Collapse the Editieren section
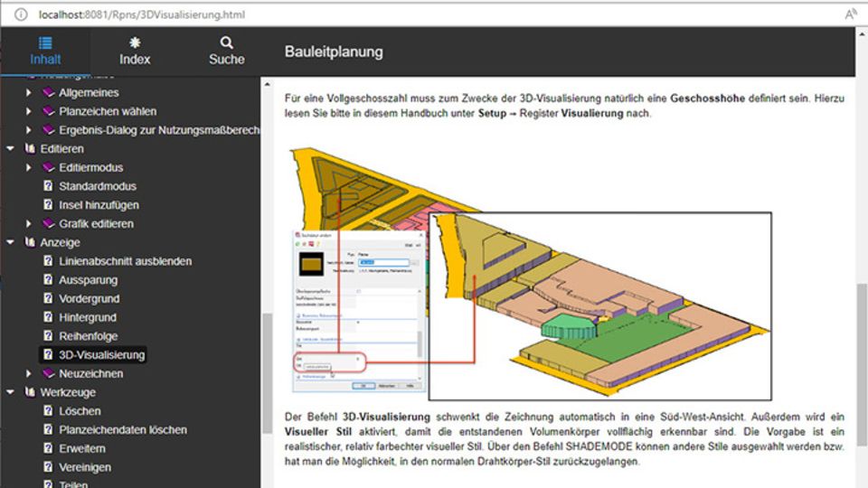 (x=10, y=149)
